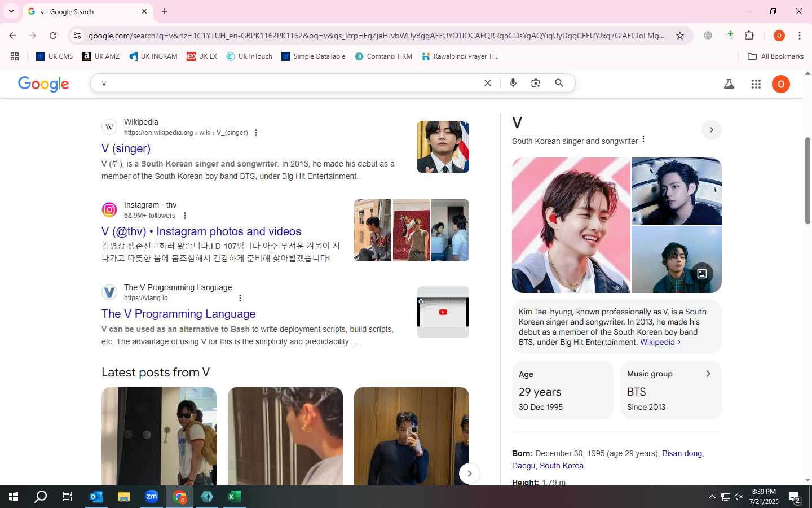The image size is (812, 508).
Task: Open site information icon in address bar
Action: pos(77,36)
